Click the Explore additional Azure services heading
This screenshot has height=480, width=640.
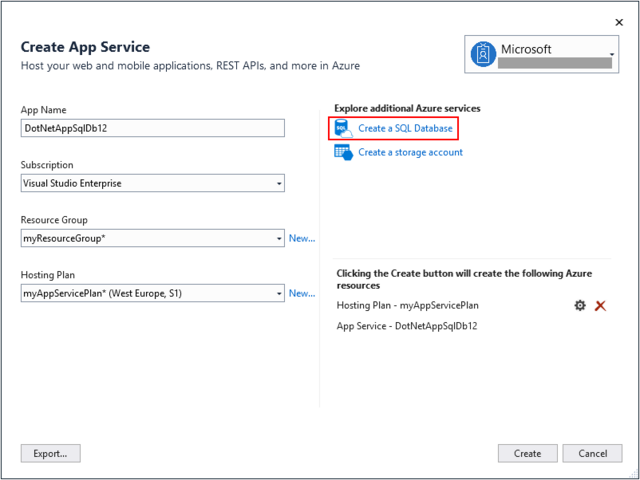(407, 109)
